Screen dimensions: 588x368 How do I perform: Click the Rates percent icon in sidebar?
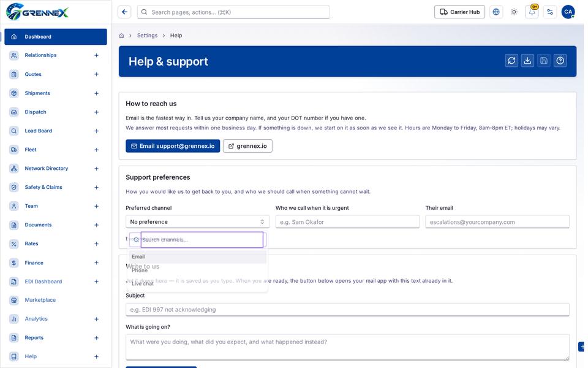click(14, 244)
